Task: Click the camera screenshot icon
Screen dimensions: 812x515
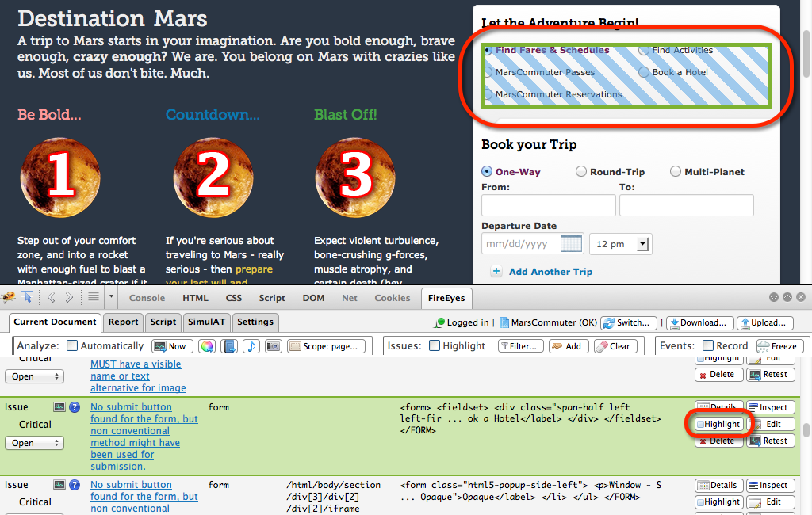Action: coord(274,346)
